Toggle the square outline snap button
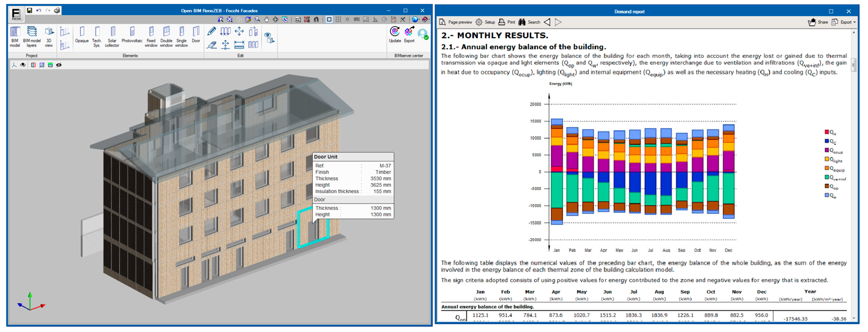Image resolution: width=868 pixels, height=332 pixels. tap(329, 20)
